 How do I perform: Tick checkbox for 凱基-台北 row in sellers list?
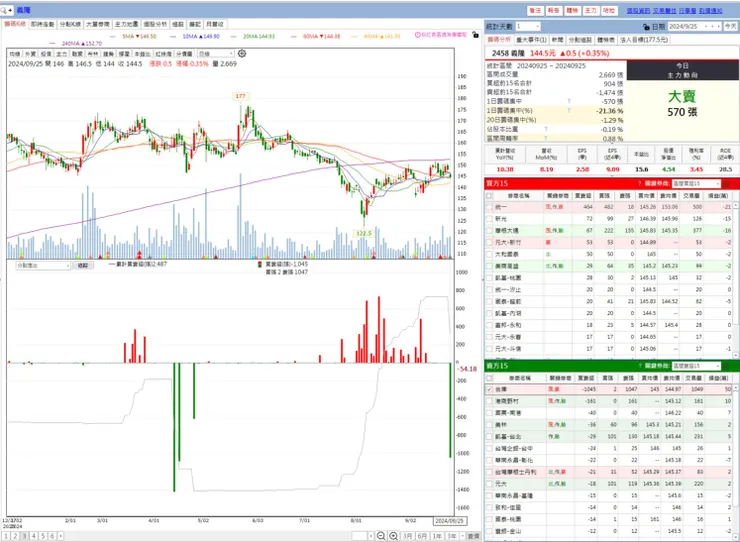pyautogui.click(x=489, y=437)
